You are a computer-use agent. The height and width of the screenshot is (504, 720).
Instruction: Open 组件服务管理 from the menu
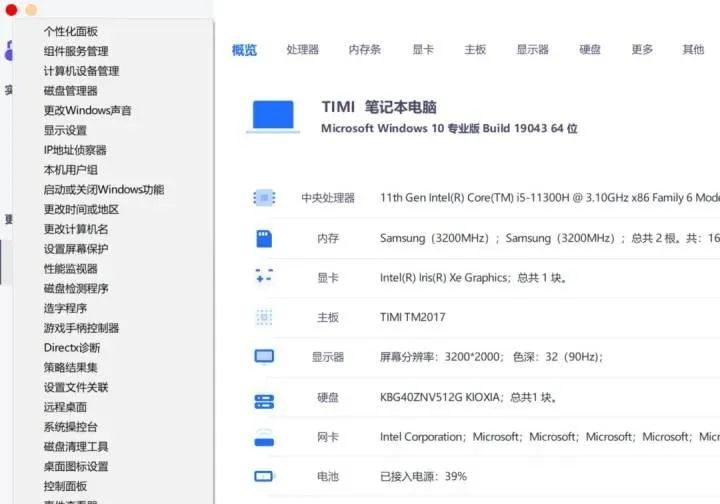click(x=76, y=51)
